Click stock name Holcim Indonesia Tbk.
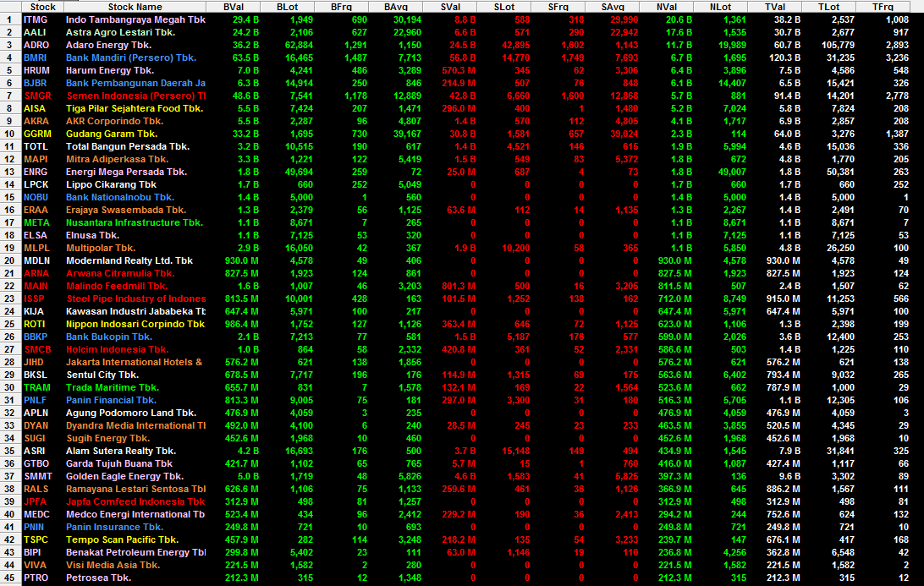The height and width of the screenshot is (586, 924). [x=118, y=349]
